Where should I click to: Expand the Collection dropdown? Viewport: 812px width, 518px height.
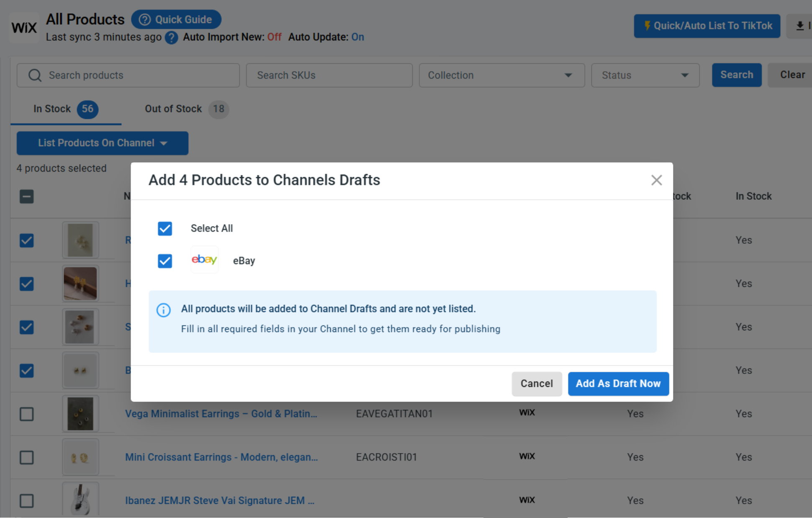pyautogui.click(x=501, y=75)
